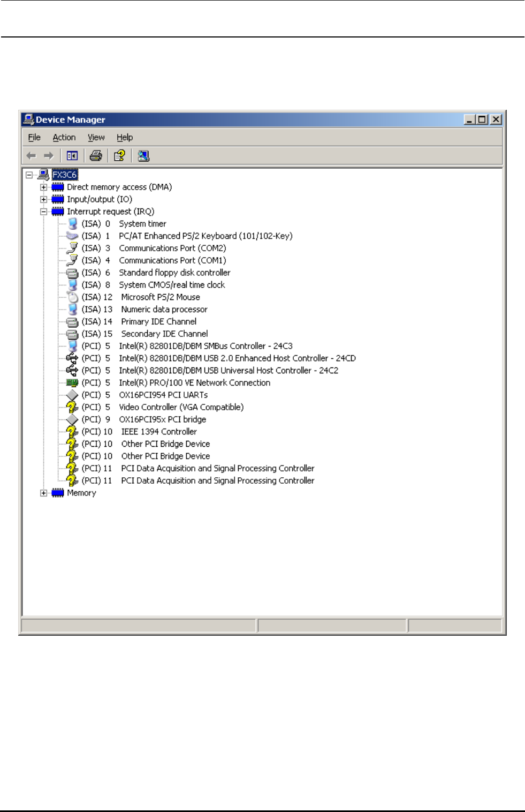Click the USB 2.0 Enhanced Host Controller icon
The image size is (525, 812).
pos(72,358)
